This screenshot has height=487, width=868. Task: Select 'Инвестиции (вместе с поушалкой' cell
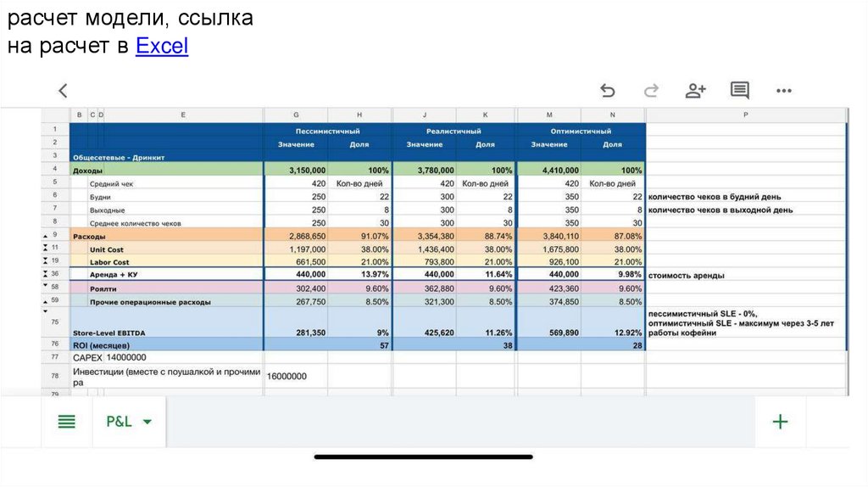coord(167,376)
